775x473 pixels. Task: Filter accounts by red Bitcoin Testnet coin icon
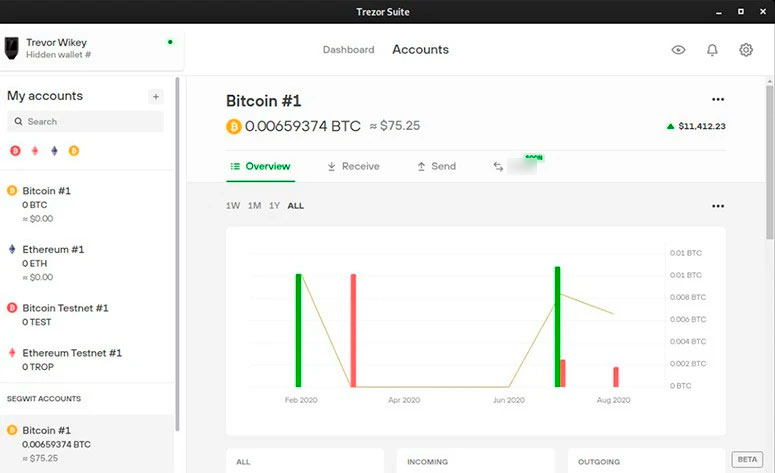click(x=15, y=151)
